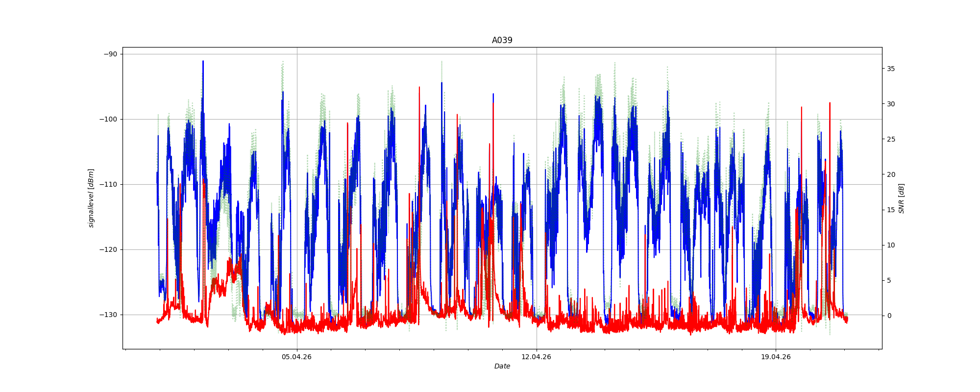Click the 20 tick on SNR axis

click(x=891, y=174)
